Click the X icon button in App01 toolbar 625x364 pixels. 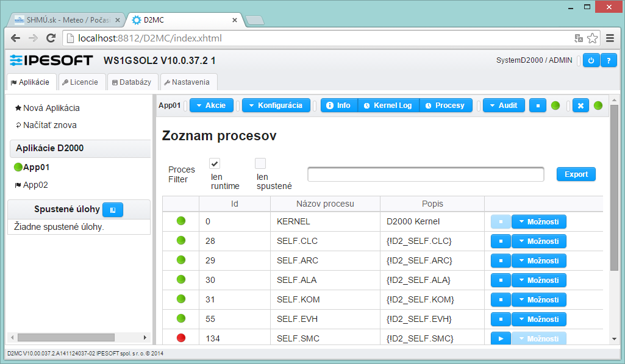coord(580,105)
